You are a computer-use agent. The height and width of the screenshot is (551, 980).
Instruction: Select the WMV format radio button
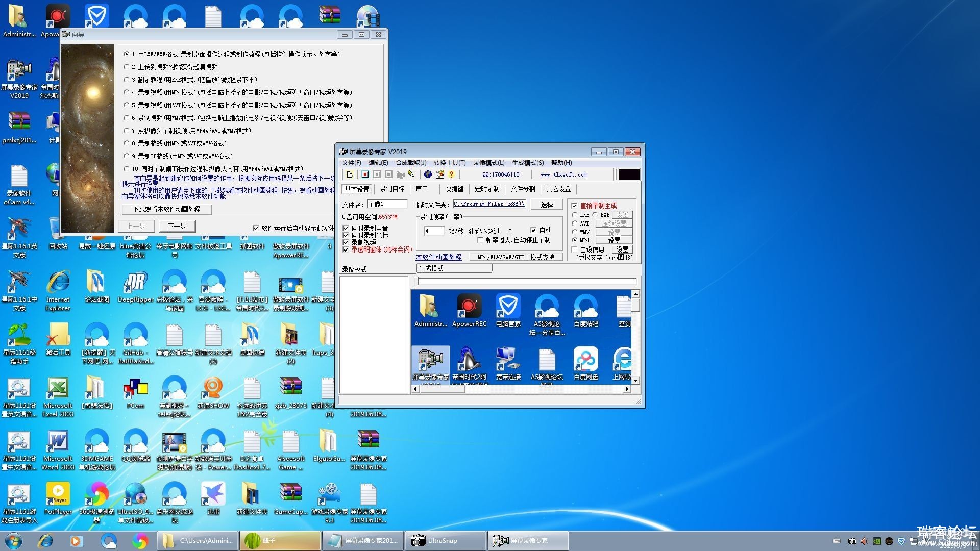click(x=575, y=232)
